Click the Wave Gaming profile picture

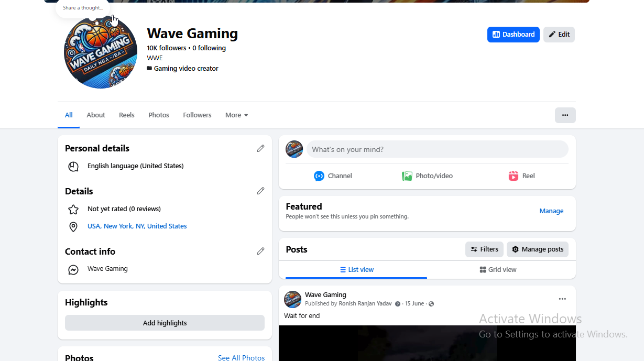(101, 51)
